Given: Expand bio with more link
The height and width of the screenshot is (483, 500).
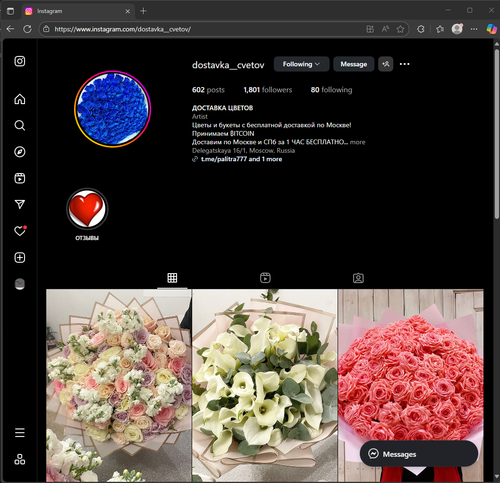Looking at the screenshot, I should [358, 142].
